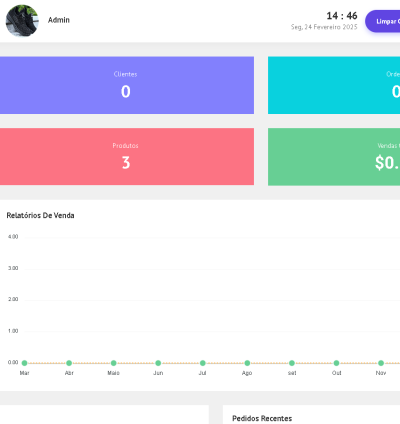Click the 3.00 y-axis label
This screenshot has height=424, width=400.
13,268
